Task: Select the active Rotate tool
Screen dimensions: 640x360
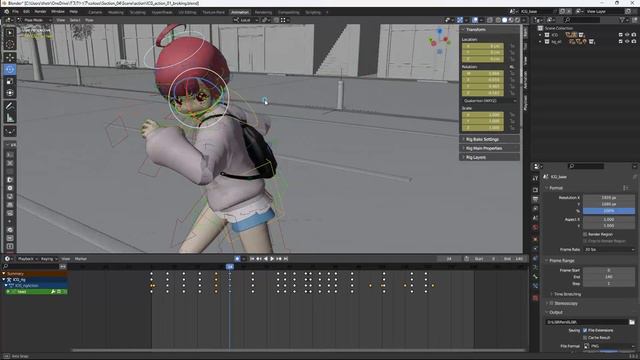Action: click(x=10, y=69)
